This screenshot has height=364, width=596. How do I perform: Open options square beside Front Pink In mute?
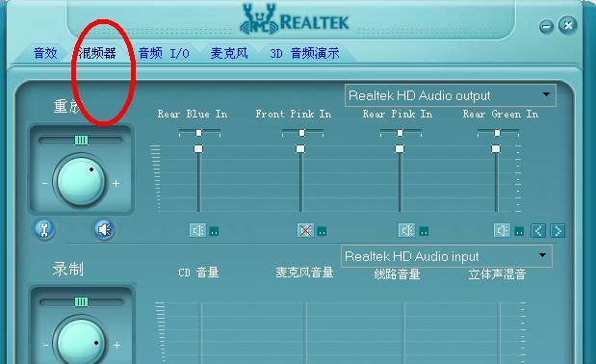322,231
